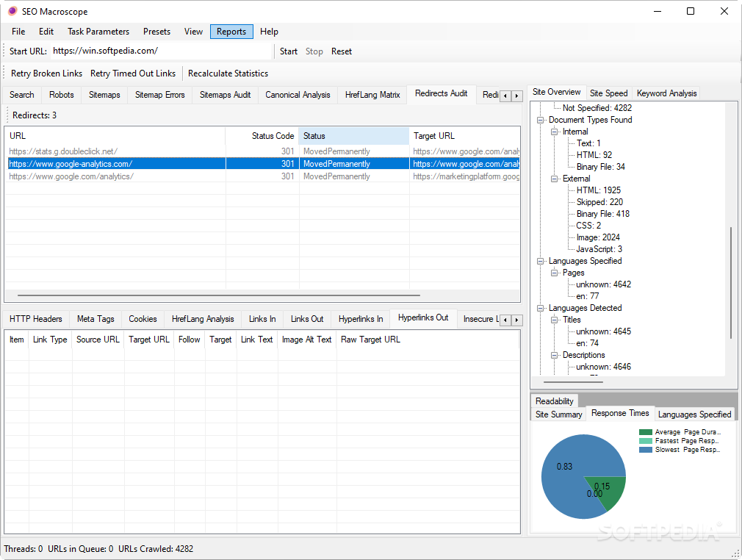
Task: Open the File menu
Action: [18, 32]
